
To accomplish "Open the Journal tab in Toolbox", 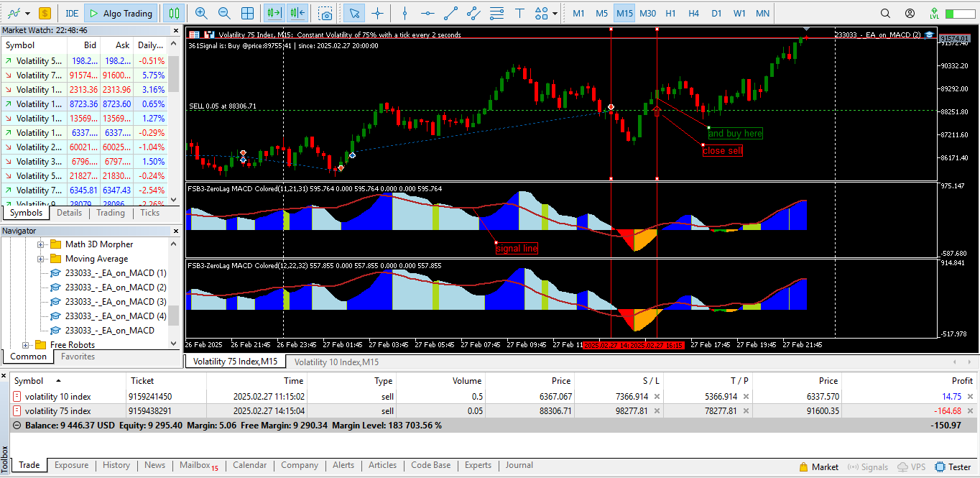I will (519, 465).
